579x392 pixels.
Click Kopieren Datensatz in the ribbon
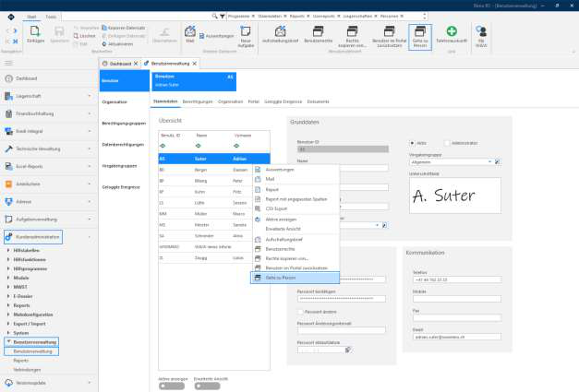[124, 28]
